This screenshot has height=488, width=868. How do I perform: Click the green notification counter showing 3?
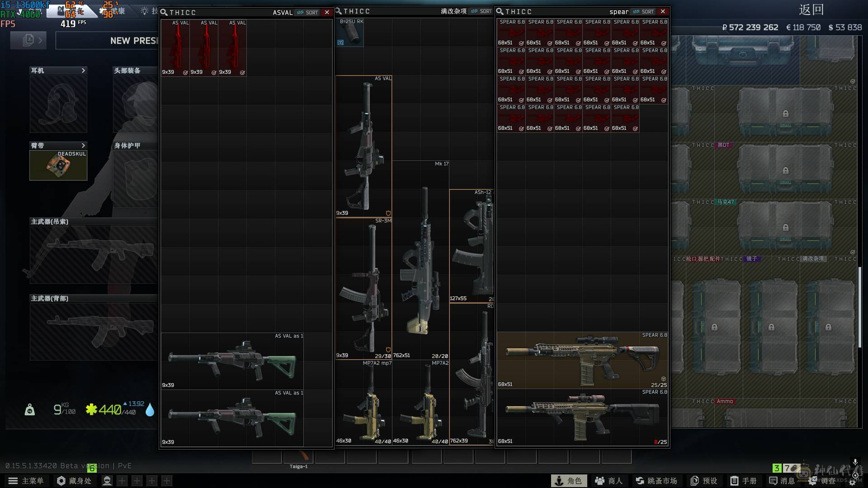(777, 468)
